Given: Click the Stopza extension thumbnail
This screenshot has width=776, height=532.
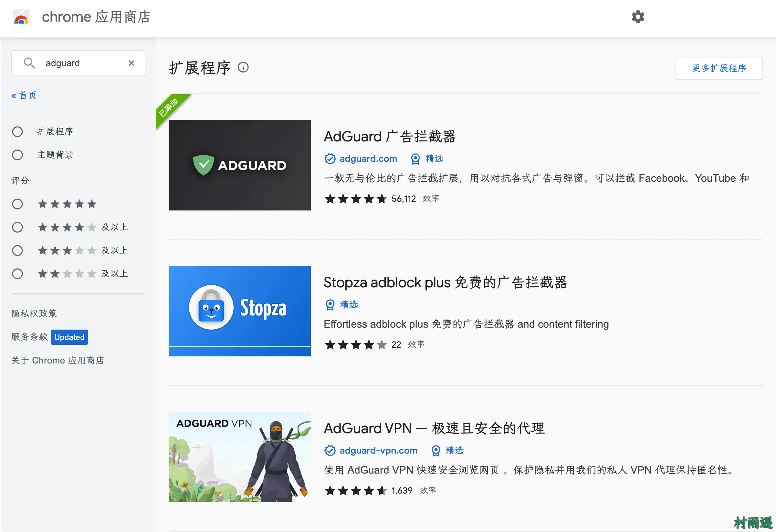Looking at the screenshot, I should (x=239, y=311).
